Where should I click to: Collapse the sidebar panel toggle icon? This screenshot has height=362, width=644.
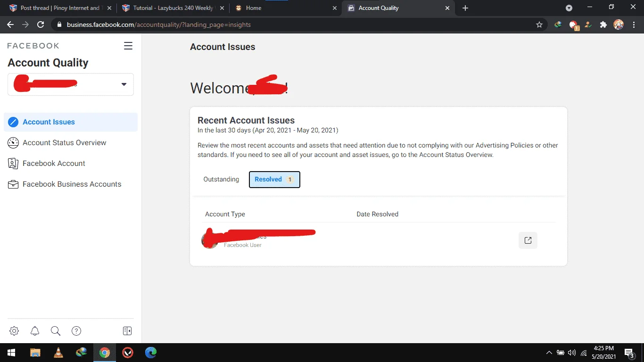click(127, 331)
